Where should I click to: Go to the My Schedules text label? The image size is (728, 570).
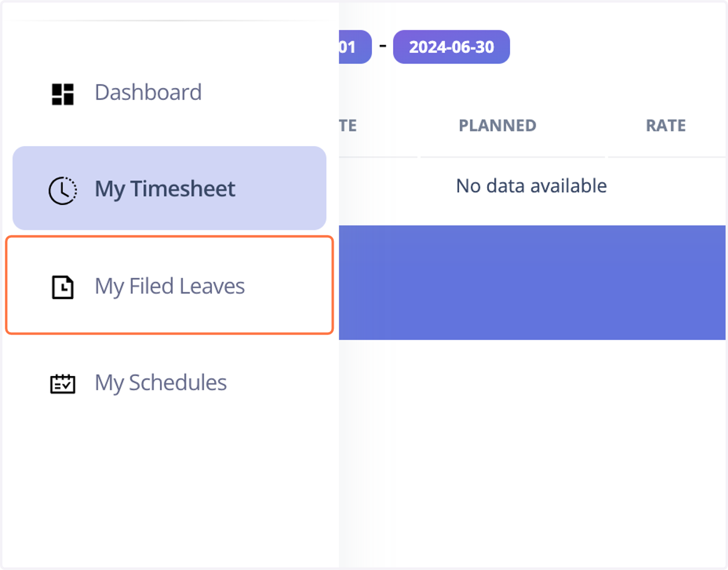point(161,383)
